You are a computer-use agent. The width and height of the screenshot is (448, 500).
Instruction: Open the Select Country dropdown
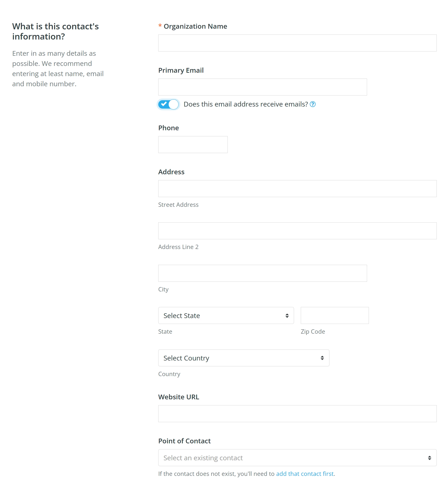[244, 358]
